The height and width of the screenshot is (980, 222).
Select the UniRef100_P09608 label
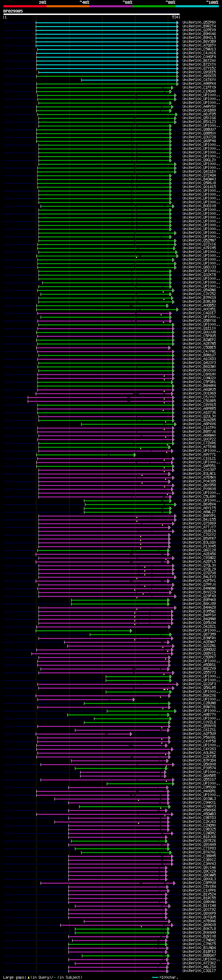point(199,489)
